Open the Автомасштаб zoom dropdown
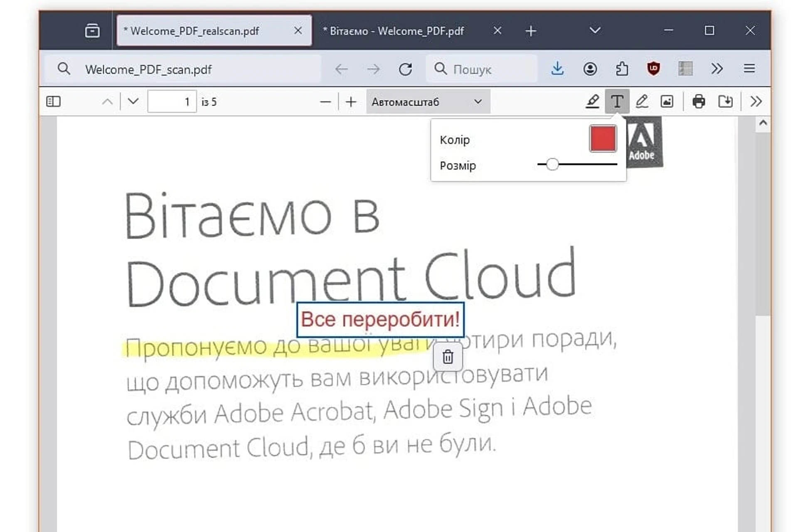Viewport: 798px width, 532px height. click(428, 102)
